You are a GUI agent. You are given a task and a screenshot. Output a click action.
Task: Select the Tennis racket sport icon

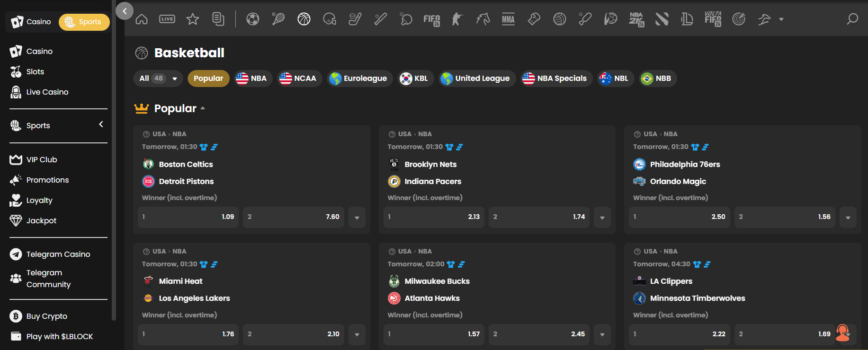coord(278,19)
